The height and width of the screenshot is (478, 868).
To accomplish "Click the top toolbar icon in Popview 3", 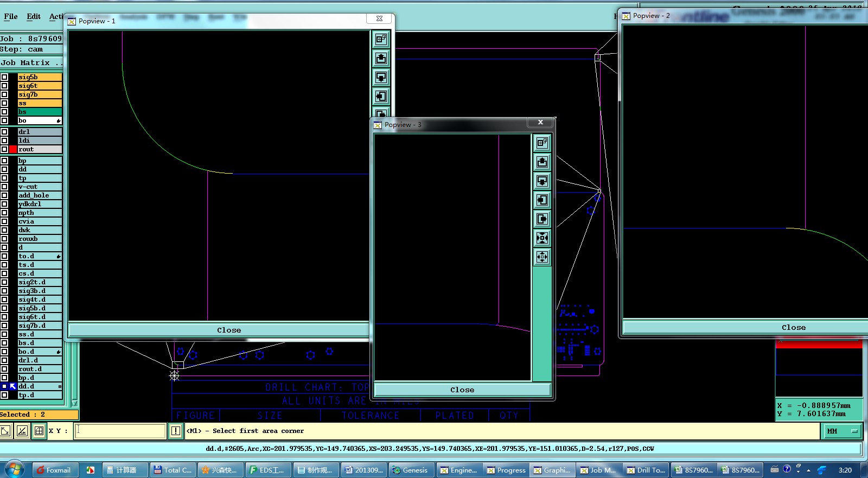I will [x=542, y=143].
